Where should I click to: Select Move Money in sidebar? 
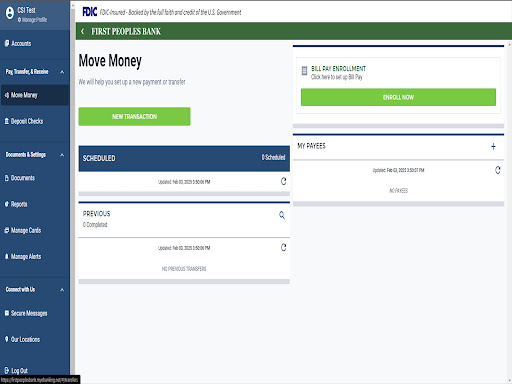coord(35,95)
